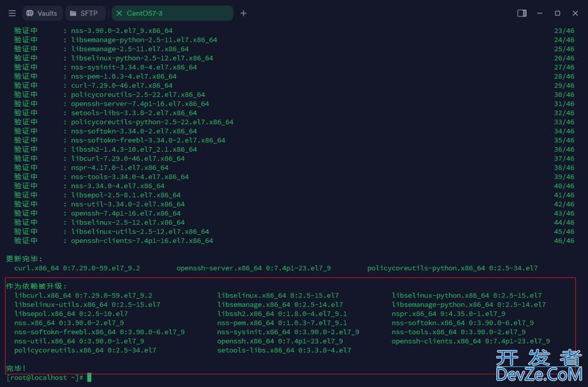Toggle the side panel layout icon
588x387 pixels.
coord(522,13)
